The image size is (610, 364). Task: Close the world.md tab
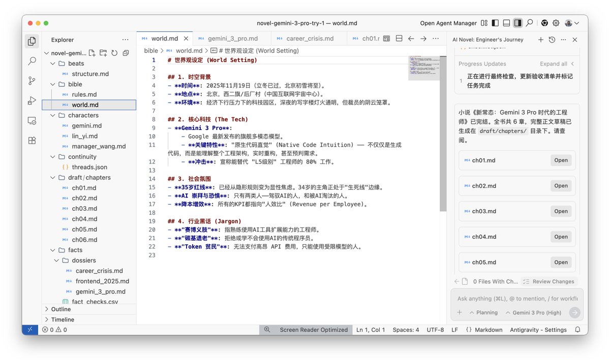[x=186, y=39]
